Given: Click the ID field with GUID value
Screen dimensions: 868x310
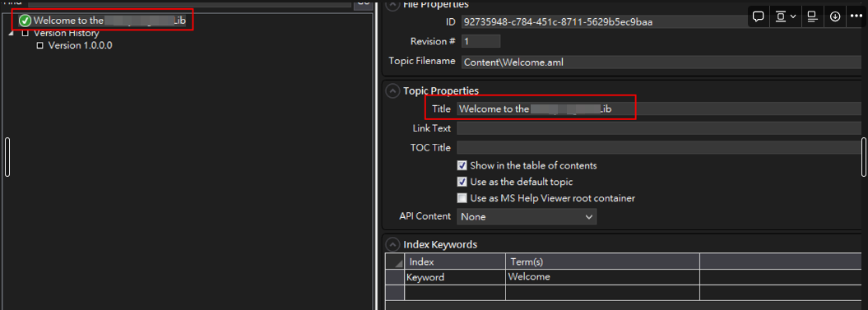Looking at the screenshot, I should click(661, 22).
